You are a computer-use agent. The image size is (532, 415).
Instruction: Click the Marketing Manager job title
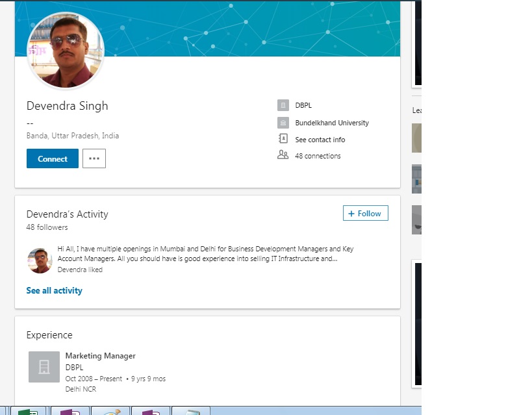pos(101,356)
